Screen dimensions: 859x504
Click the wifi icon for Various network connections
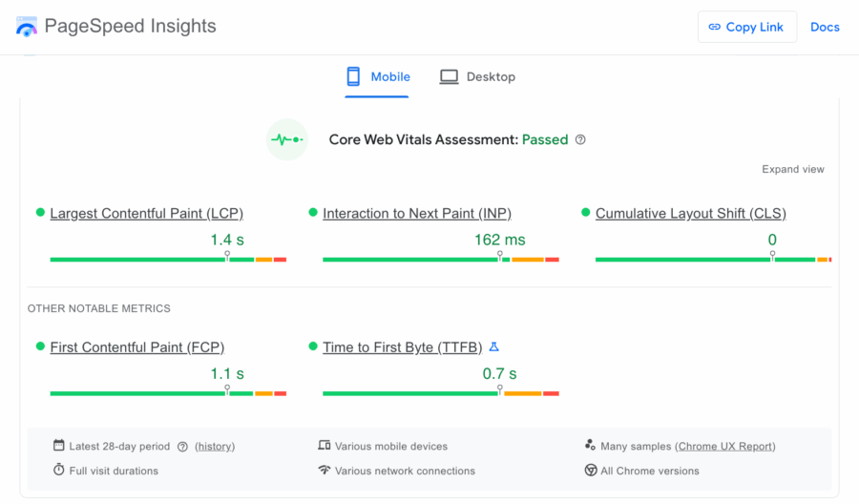coord(325,470)
